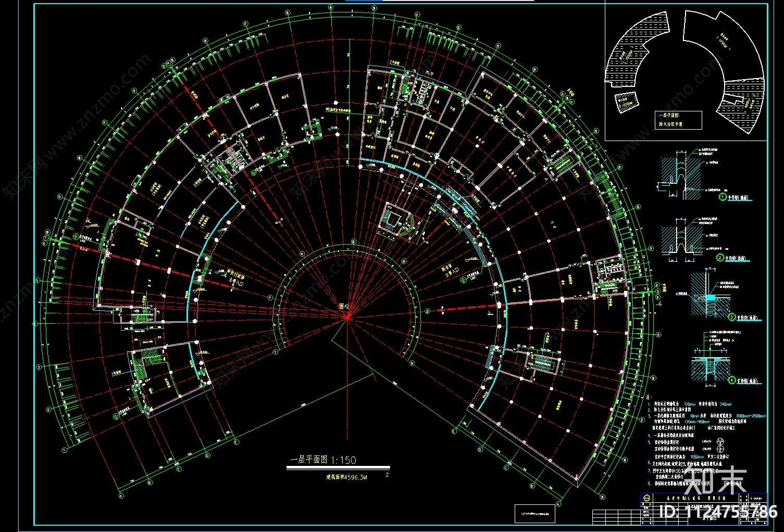Select the '一层平面图 防火分区示意' caption box

coord(678,120)
